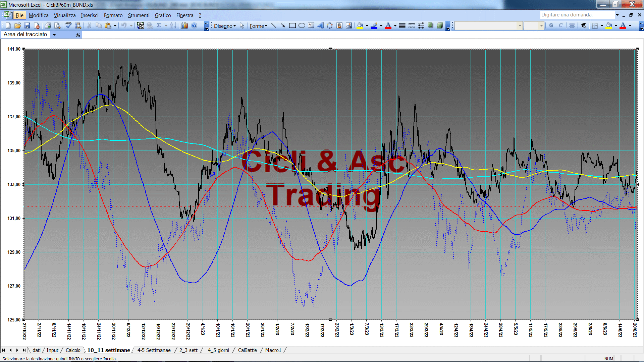The width and height of the screenshot is (644, 362).
Task: Switch to the CalBattle sheet tab
Action: pyautogui.click(x=247, y=350)
